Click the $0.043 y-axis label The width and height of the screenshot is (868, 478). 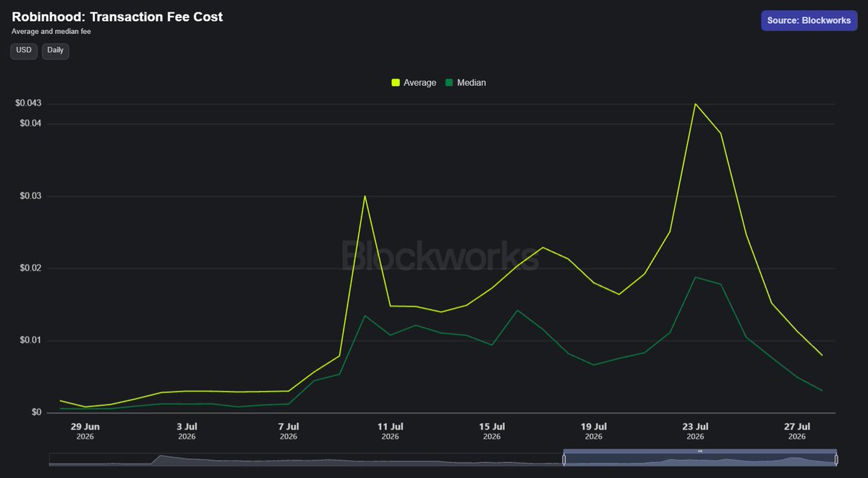[x=28, y=103]
